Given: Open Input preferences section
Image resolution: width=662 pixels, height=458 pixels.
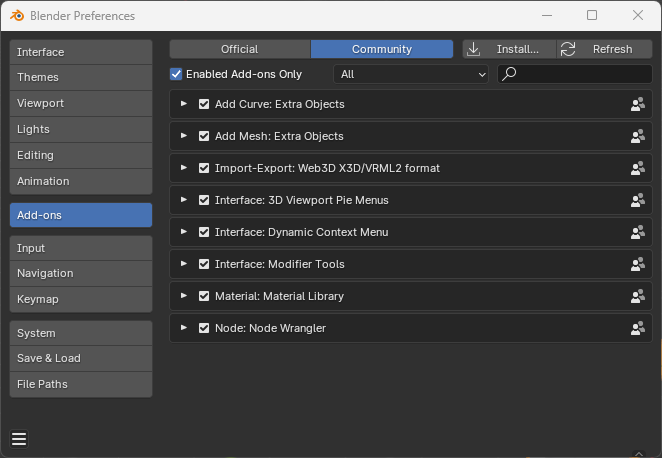Looking at the screenshot, I should coord(81,248).
